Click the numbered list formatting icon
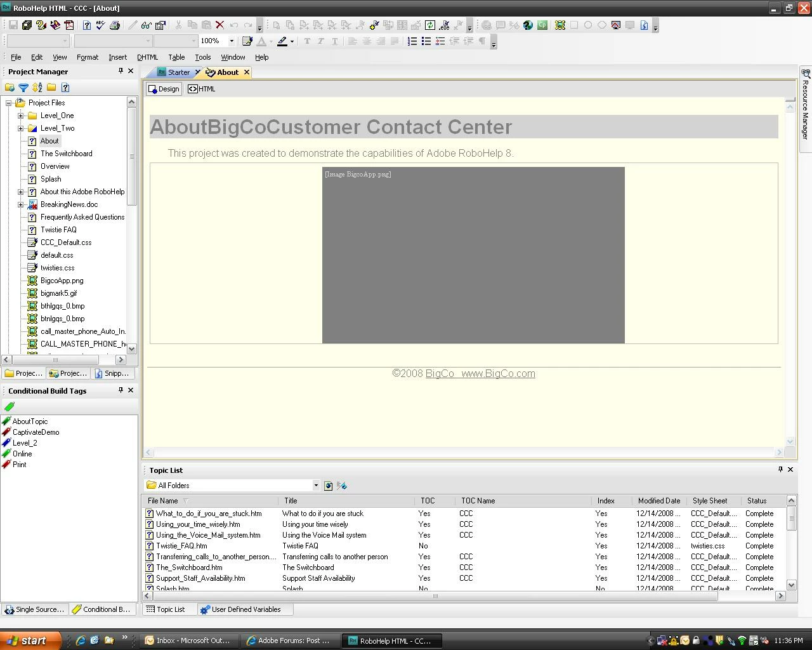Image resolution: width=812 pixels, height=650 pixels. point(412,41)
